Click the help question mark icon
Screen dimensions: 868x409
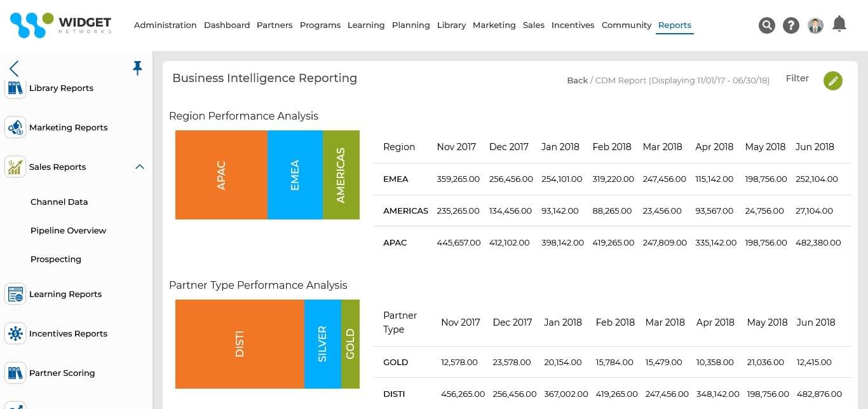[x=790, y=25]
